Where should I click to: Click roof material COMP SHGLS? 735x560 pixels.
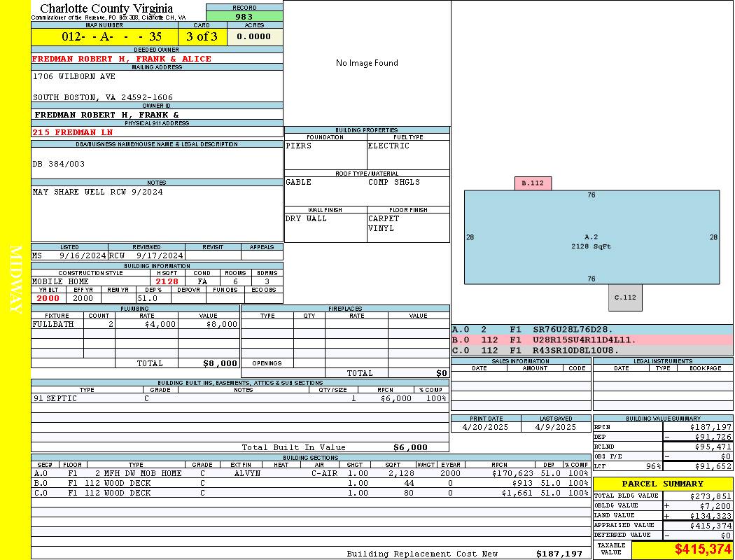[x=394, y=182]
